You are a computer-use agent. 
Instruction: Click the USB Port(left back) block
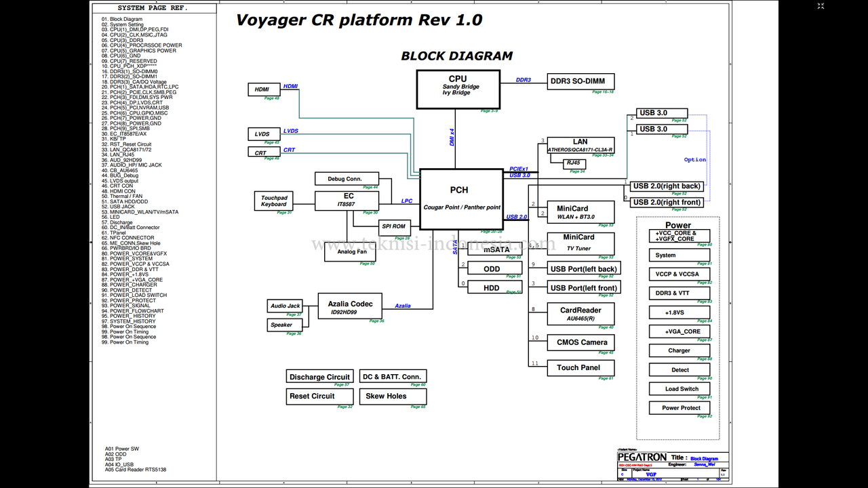[584, 269]
